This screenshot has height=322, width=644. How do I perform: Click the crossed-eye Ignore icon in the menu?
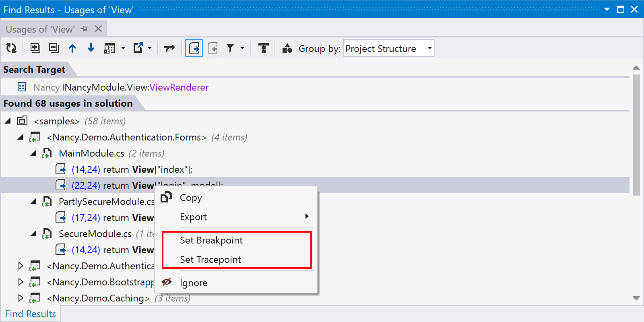[x=167, y=282]
